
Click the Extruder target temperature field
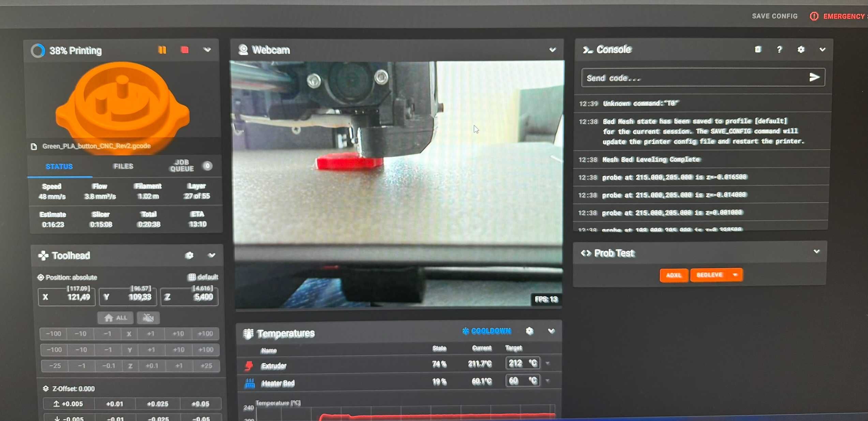(x=523, y=363)
